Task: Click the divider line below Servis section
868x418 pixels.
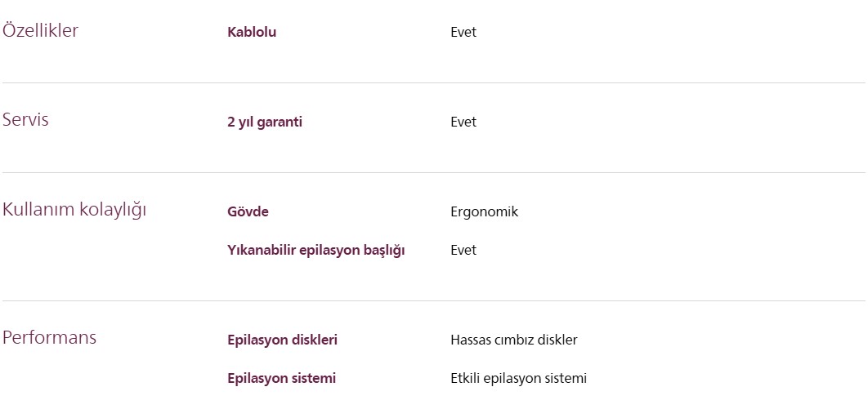Action: click(433, 172)
